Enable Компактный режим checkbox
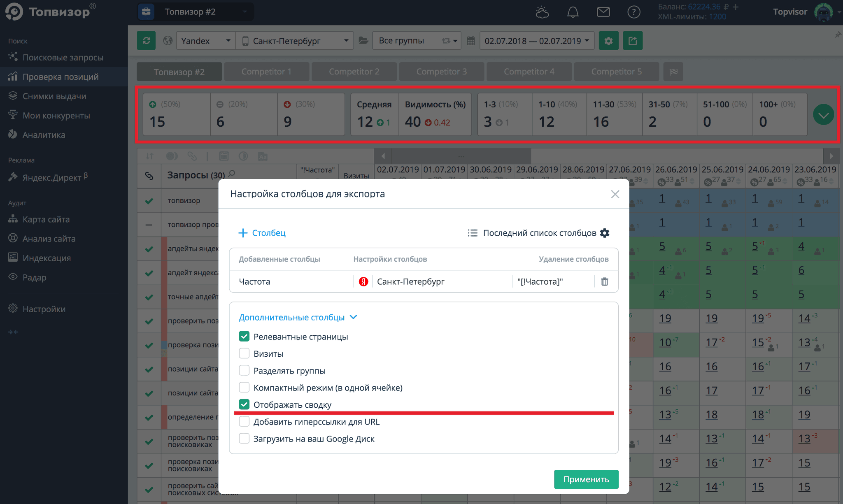Screen dimensions: 843x504 pyautogui.click(x=244, y=388)
